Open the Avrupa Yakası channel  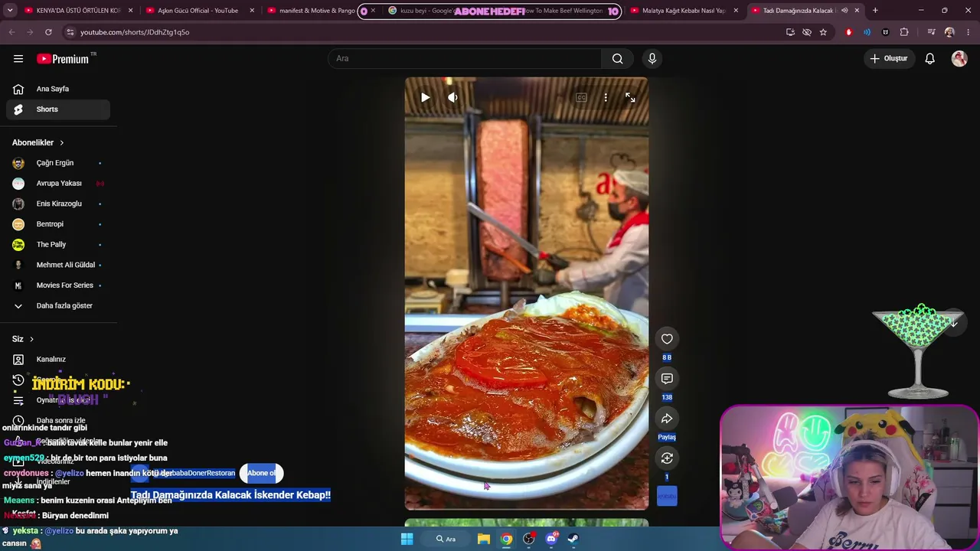[58, 184]
